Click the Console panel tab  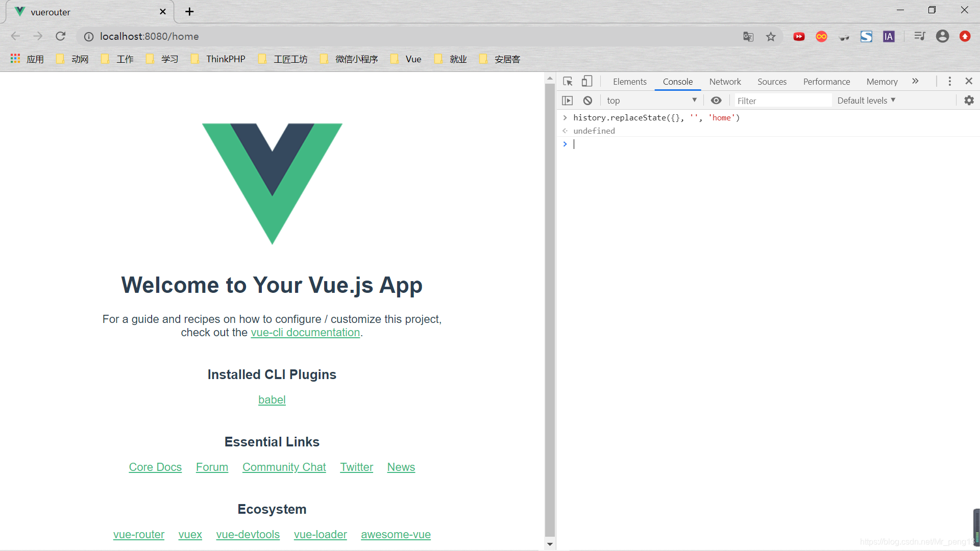(x=676, y=81)
